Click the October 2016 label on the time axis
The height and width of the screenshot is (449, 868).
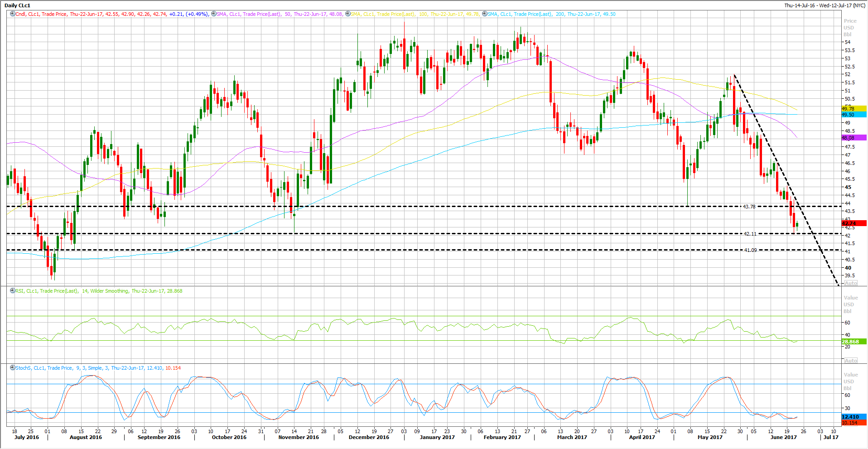[x=229, y=437]
